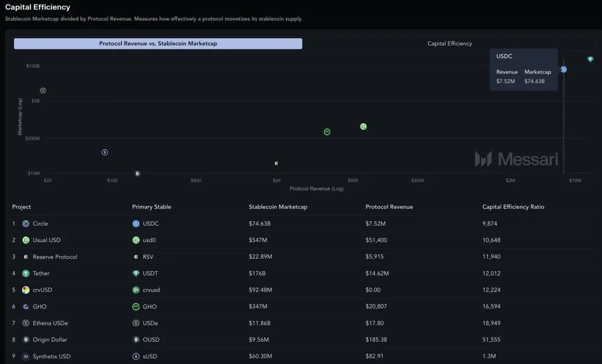The height and width of the screenshot is (364, 602).
Task: Click the Reserve Protocol project icon
Action: [26, 257]
